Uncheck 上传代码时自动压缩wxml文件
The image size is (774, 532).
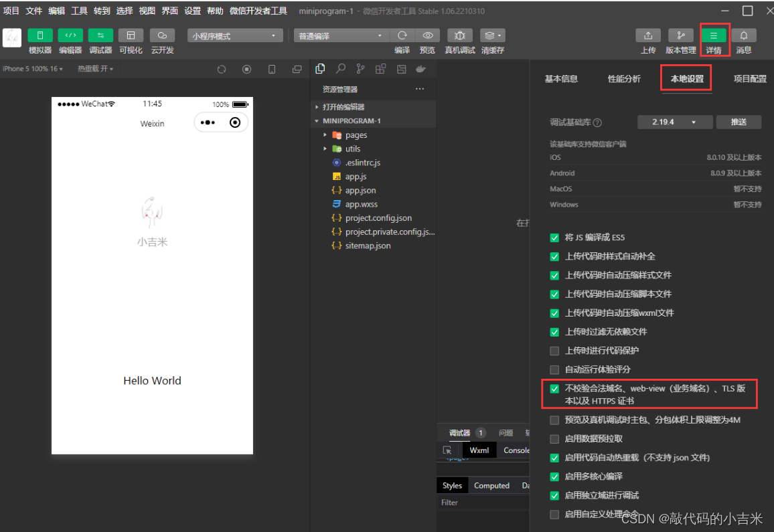554,313
